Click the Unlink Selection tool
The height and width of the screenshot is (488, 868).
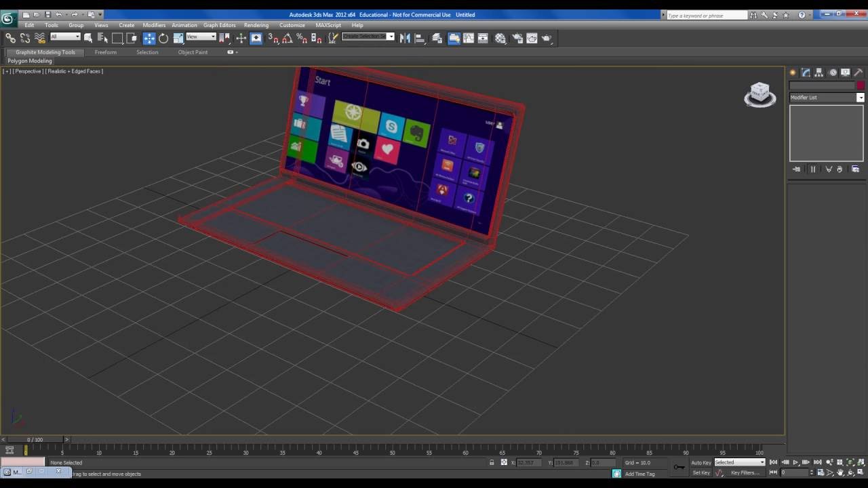click(x=25, y=39)
